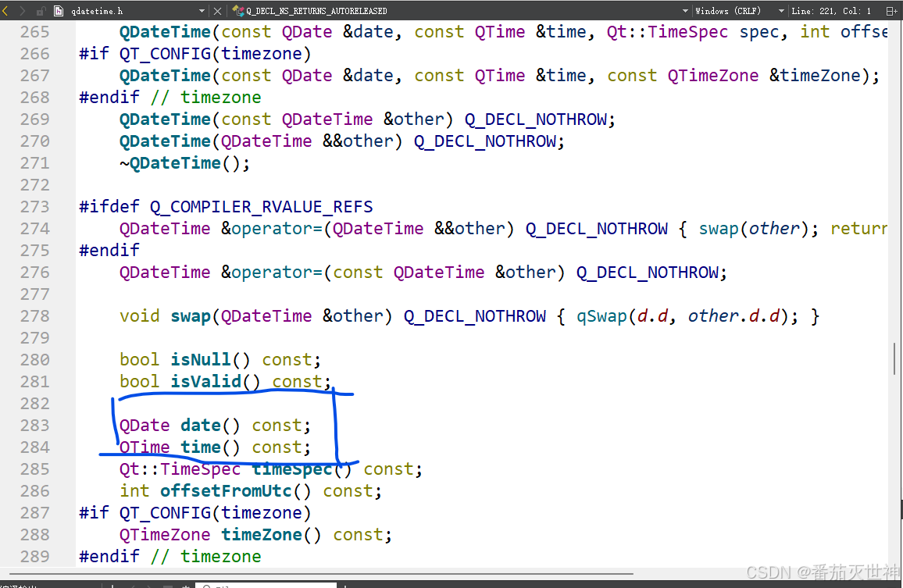Click the offsetFromUtc function name

pyautogui.click(x=226, y=491)
